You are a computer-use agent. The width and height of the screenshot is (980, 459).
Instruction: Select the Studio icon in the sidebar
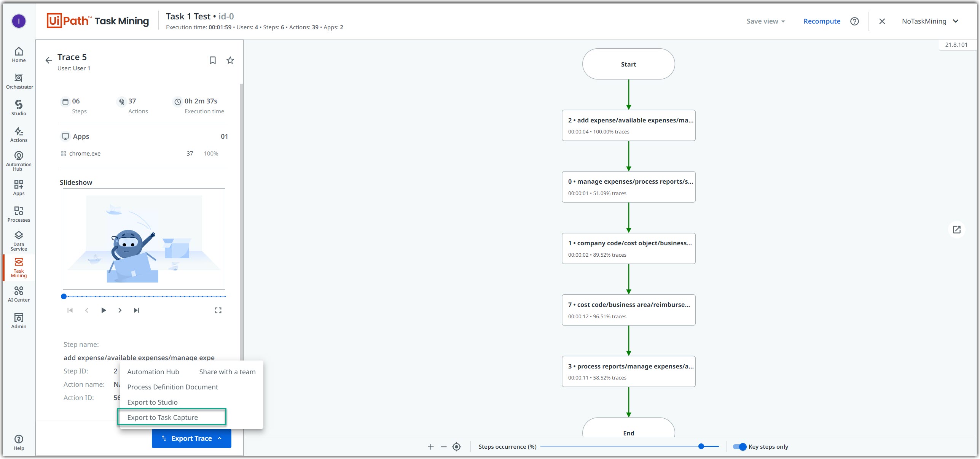[x=18, y=107]
